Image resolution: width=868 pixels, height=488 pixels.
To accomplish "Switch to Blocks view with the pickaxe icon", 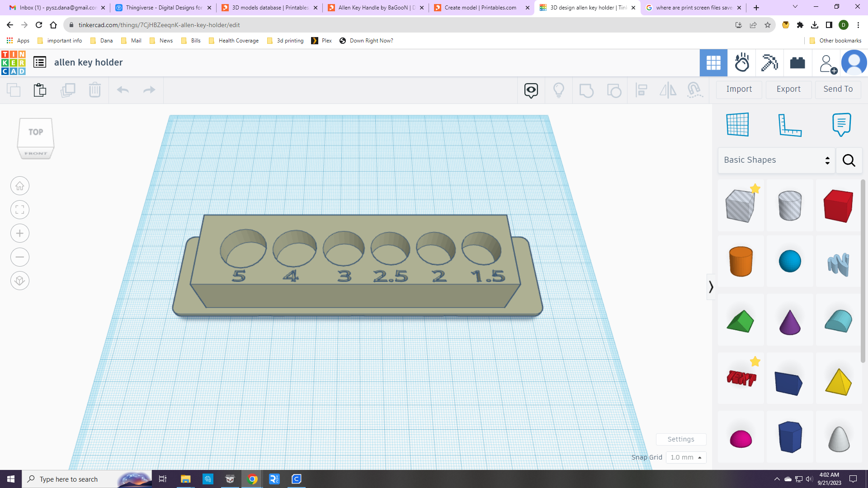I will click(769, 63).
